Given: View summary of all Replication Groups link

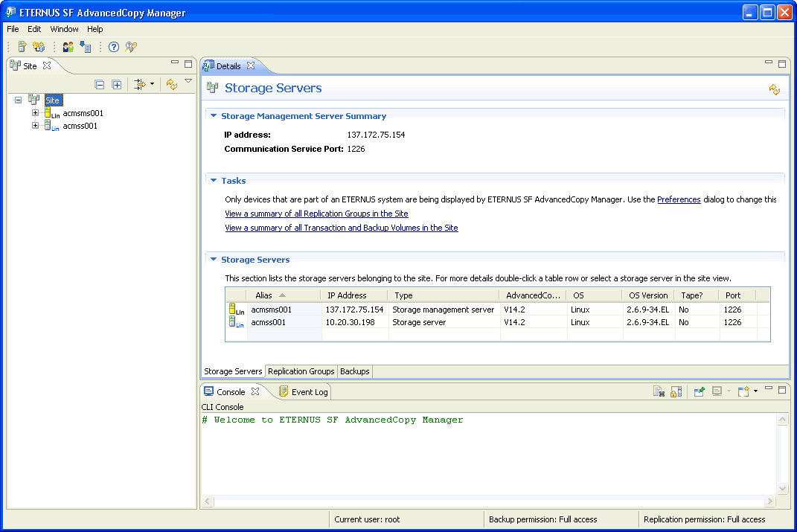Looking at the screenshot, I should coord(317,214).
